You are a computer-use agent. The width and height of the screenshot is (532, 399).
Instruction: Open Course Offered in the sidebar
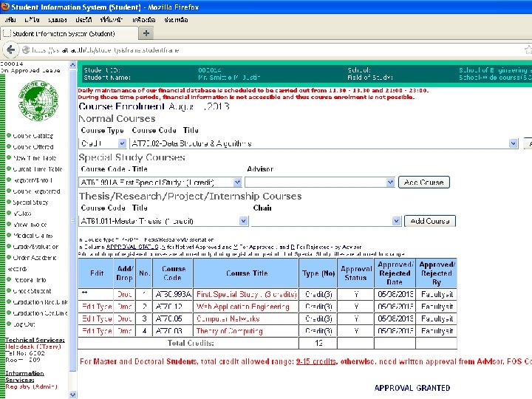pos(33,147)
